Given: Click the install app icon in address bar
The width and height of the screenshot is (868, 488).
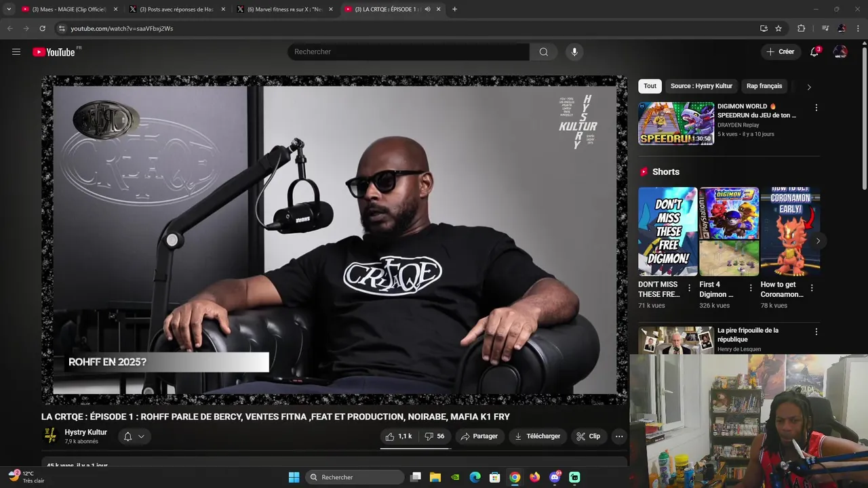Looking at the screenshot, I should (764, 28).
